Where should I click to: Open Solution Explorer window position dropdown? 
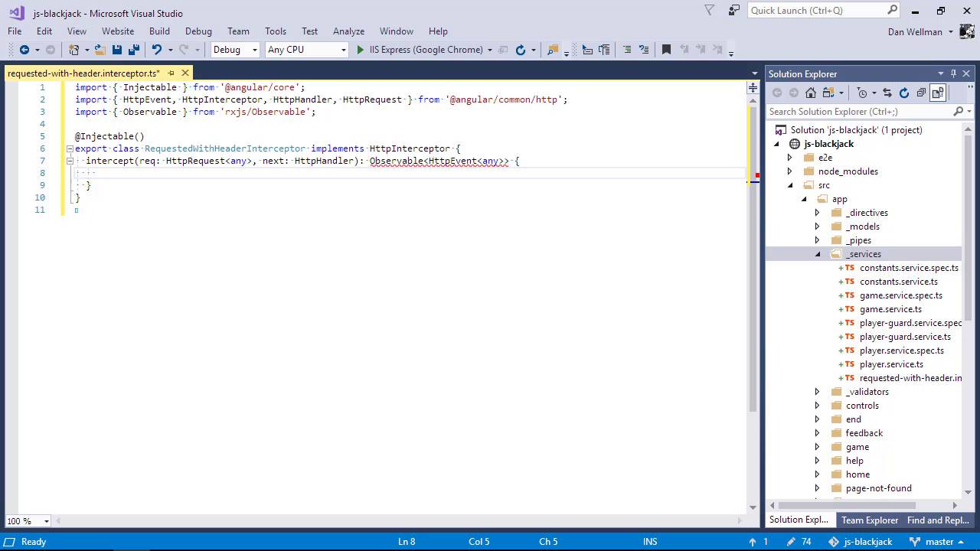941,73
